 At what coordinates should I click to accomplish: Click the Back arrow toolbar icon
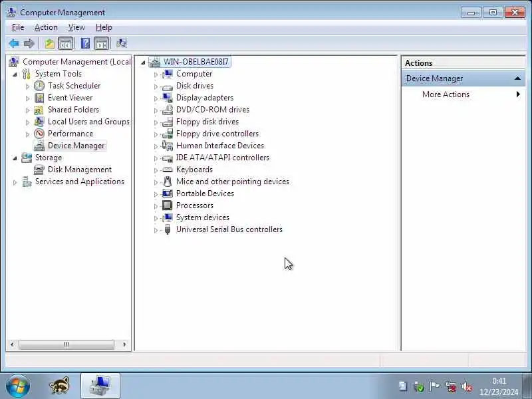click(x=14, y=43)
